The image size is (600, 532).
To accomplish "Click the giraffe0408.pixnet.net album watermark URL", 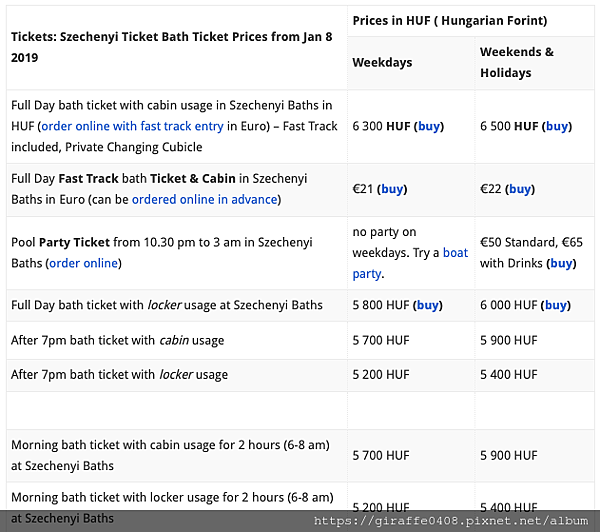I will [x=451, y=521].
